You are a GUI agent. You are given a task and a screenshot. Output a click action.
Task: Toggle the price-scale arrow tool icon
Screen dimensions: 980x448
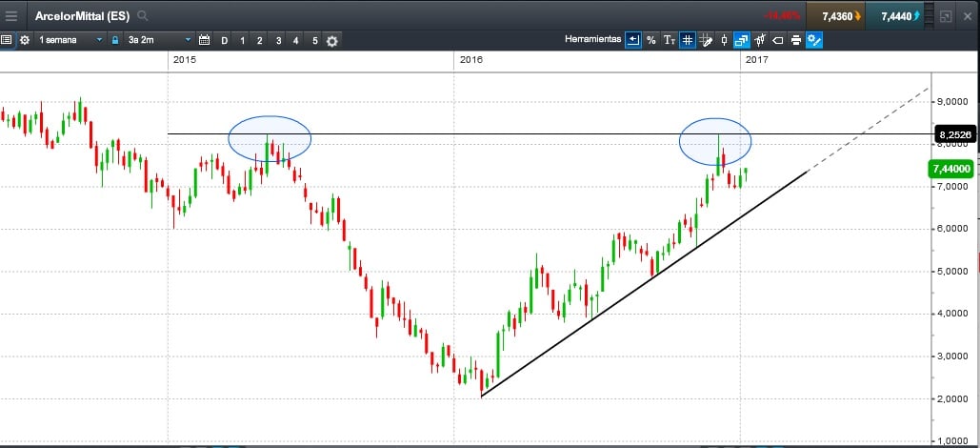633,40
